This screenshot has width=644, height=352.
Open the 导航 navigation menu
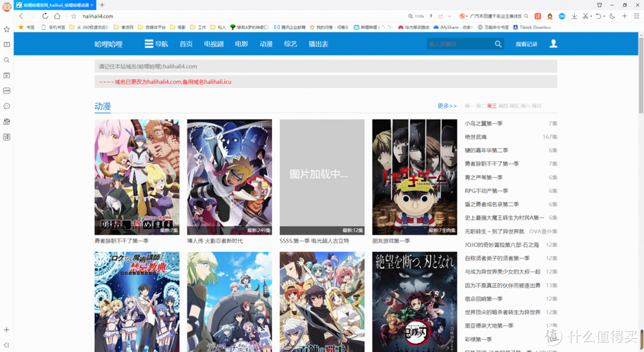coord(156,44)
